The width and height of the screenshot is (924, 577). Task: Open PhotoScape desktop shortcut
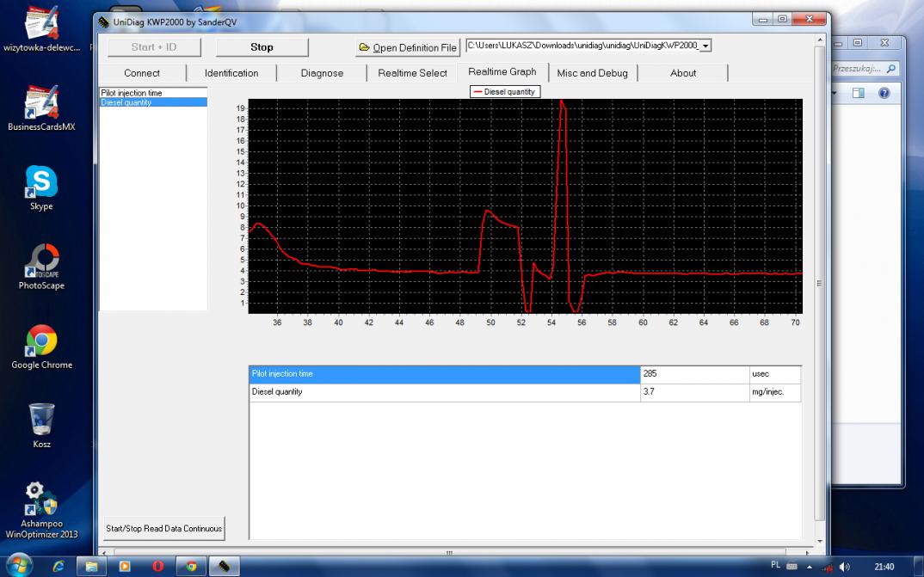click(x=41, y=267)
